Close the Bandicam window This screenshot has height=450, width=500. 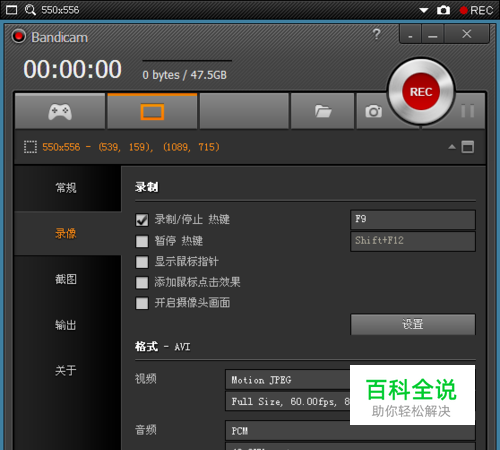coord(467,34)
